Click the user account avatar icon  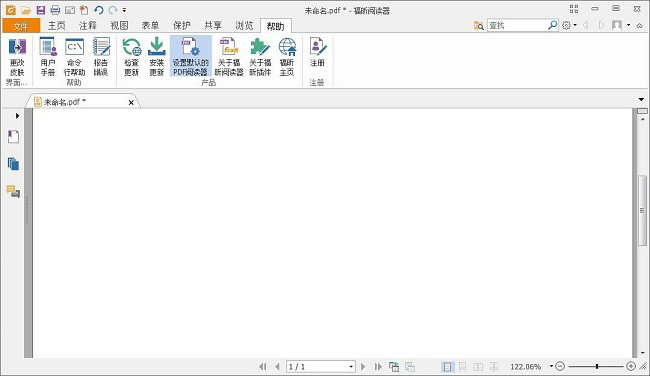[617, 25]
